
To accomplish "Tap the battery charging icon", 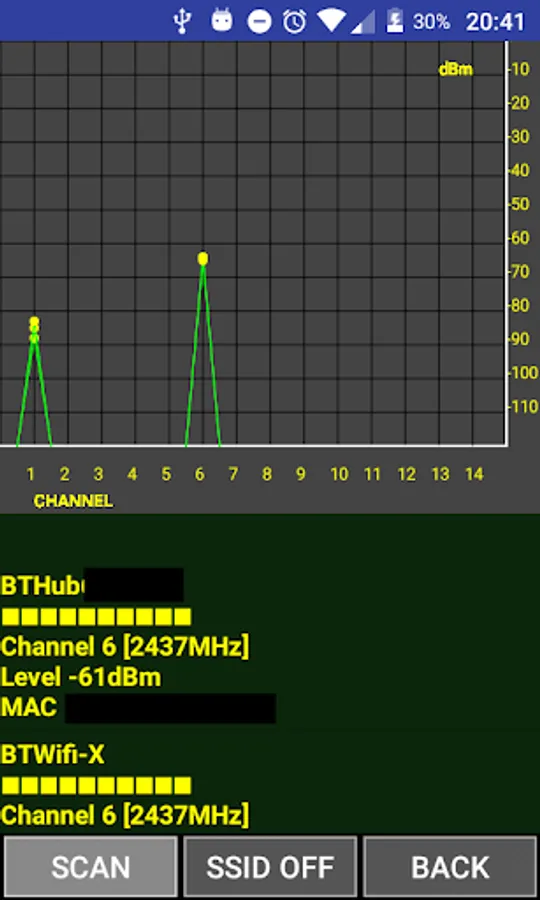I will [x=394, y=21].
